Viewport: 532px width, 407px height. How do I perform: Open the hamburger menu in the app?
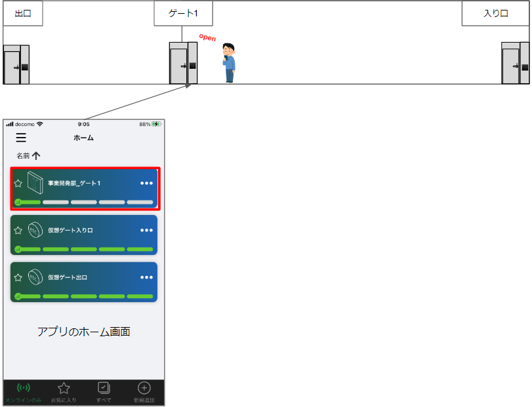click(x=21, y=138)
